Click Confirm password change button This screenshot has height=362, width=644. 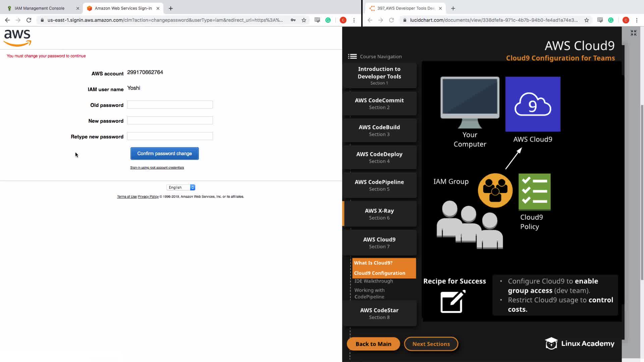click(x=164, y=154)
